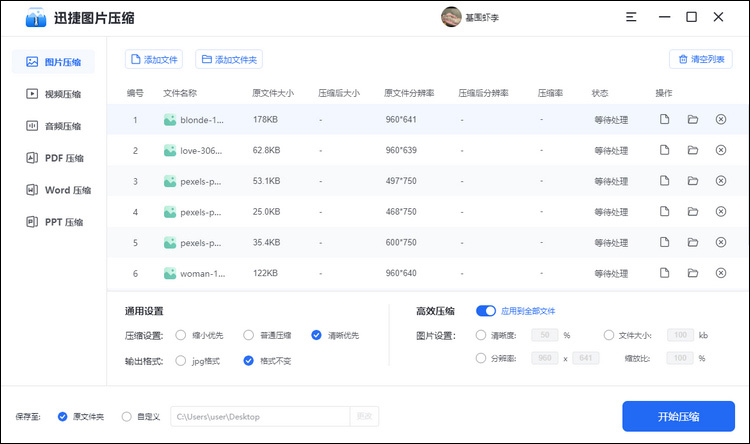Remove blonde-1 row from list
Screen dimensions: 750x444
[x=721, y=119]
